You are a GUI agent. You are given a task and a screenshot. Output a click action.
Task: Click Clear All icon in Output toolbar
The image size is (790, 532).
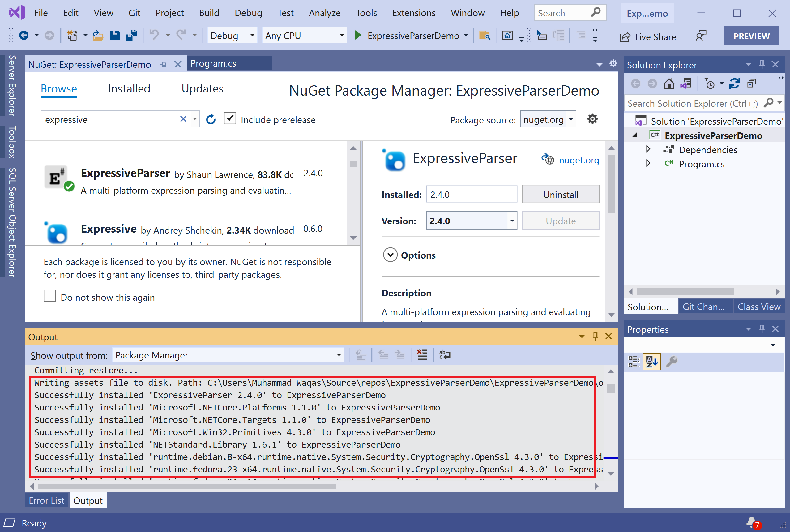click(422, 355)
